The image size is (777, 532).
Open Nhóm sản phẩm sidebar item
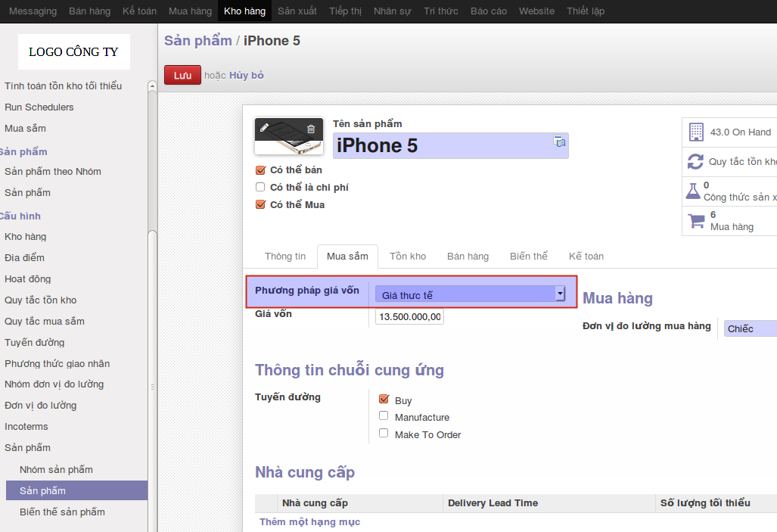point(56,469)
